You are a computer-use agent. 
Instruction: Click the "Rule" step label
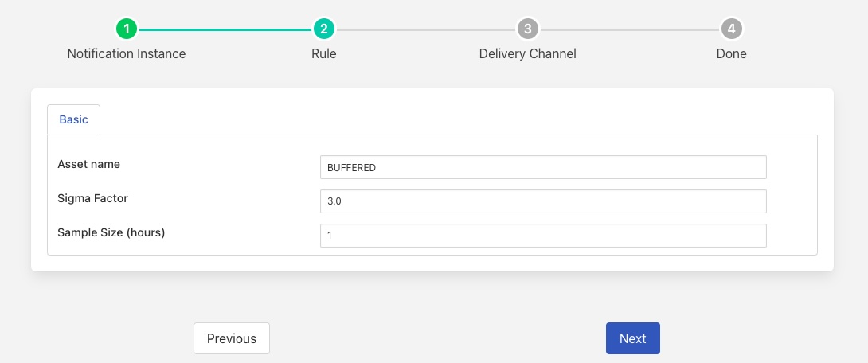click(323, 54)
